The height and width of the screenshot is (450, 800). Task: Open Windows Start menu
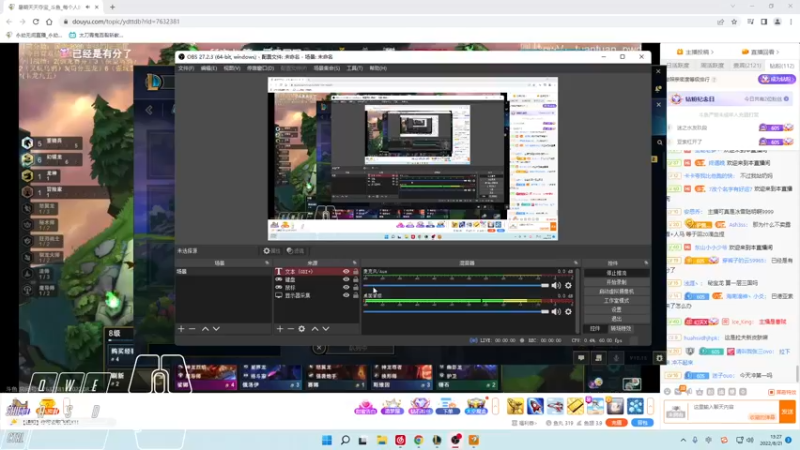coord(327,440)
